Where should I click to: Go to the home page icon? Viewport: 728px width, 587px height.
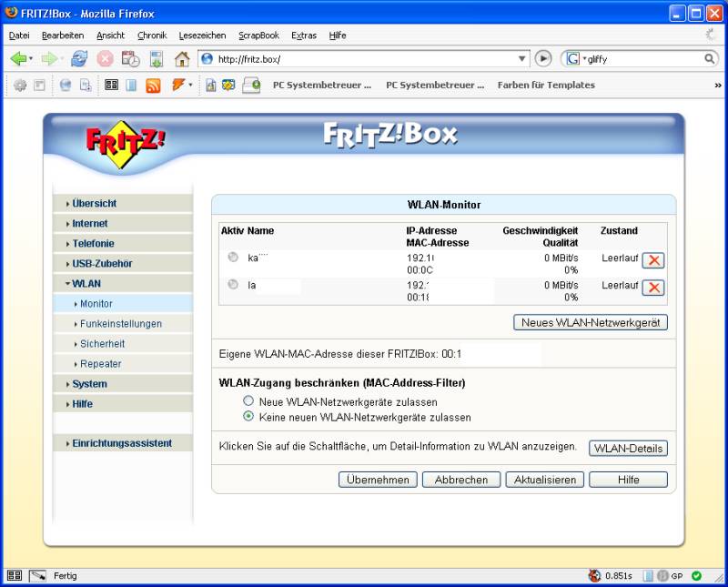pos(182,59)
